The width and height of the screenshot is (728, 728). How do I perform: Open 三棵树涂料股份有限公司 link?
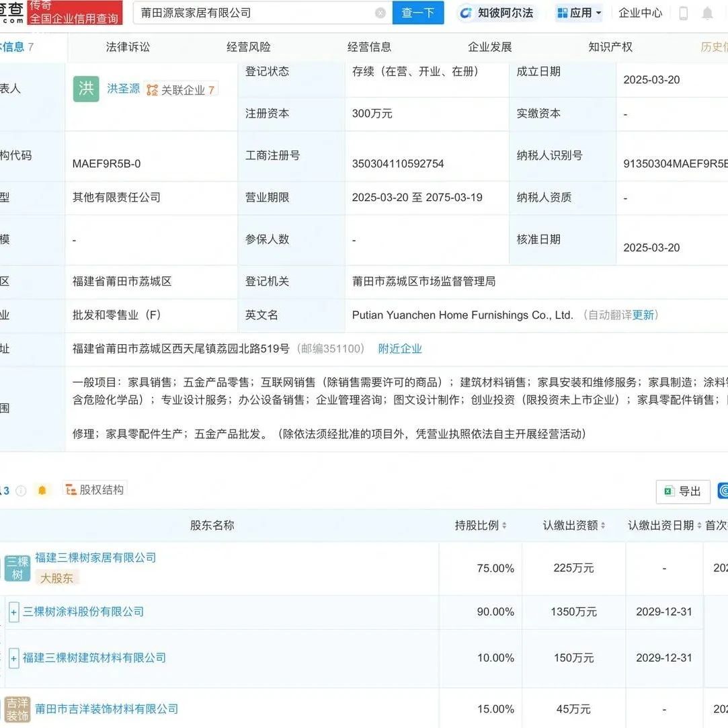[x=83, y=612]
